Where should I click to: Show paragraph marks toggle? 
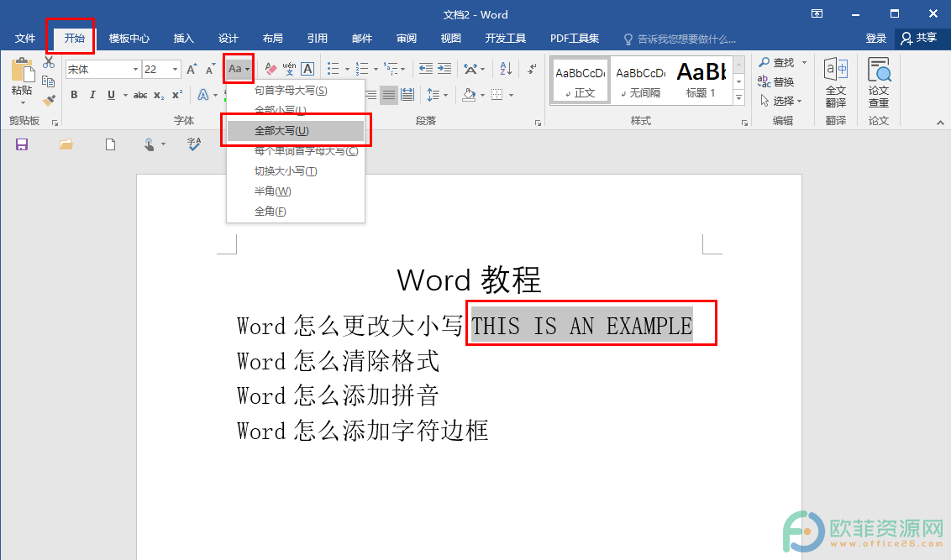(x=532, y=69)
